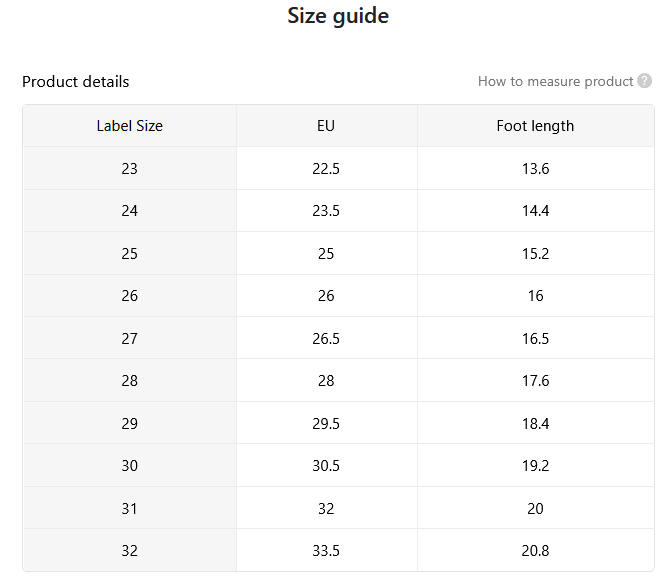The image size is (664, 587).
Task: Select the Label Size column header
Action: click(130, 126)
